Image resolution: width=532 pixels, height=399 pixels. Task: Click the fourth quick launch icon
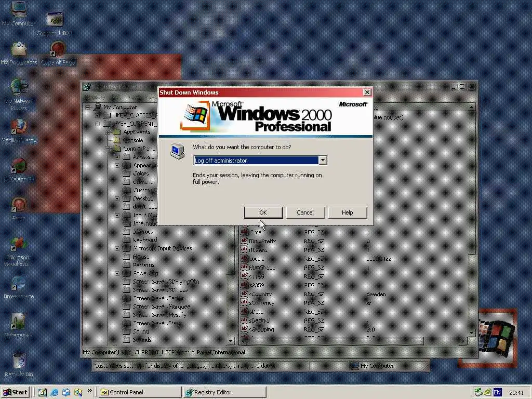[x=78, y=392]
